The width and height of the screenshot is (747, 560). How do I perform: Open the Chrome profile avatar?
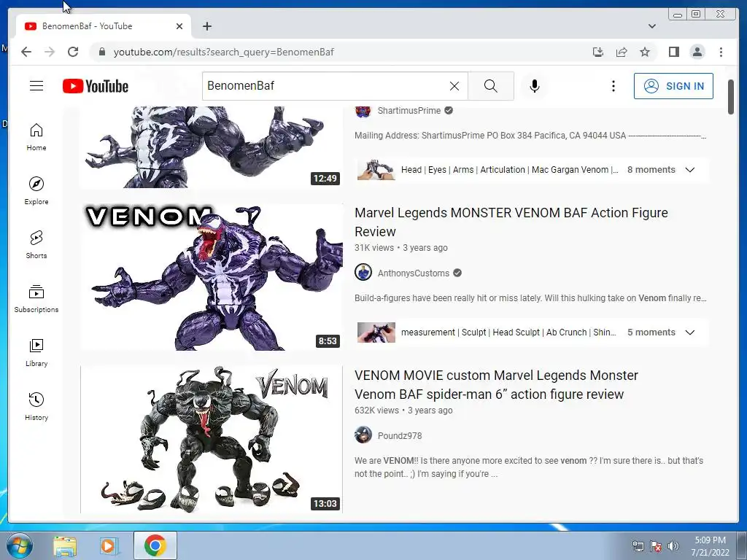click(x=697, y=52)
